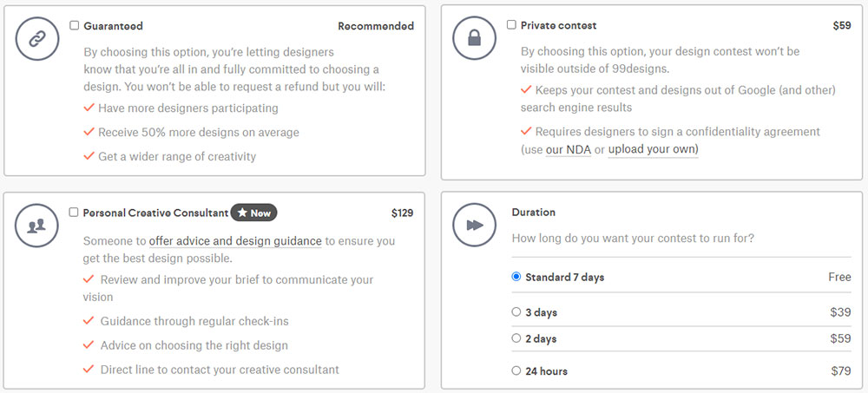
Task: Click the two-people Creative Consultant icon
Action: point(36,226)
